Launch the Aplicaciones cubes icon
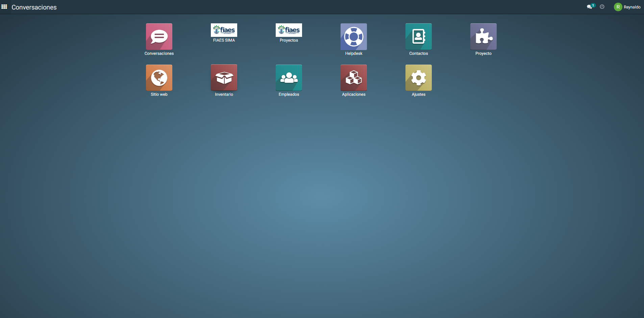The width and height of the screenshot is (644, 318). [353, 77]
